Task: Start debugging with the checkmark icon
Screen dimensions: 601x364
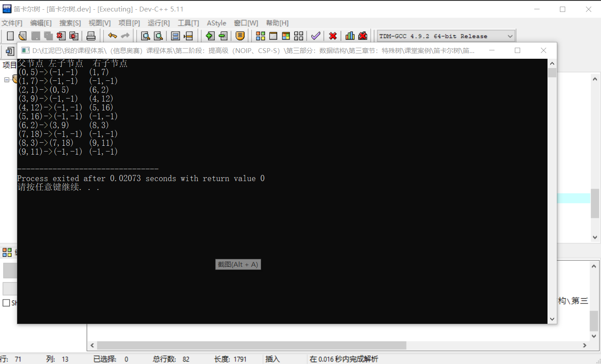Action: 316,36
